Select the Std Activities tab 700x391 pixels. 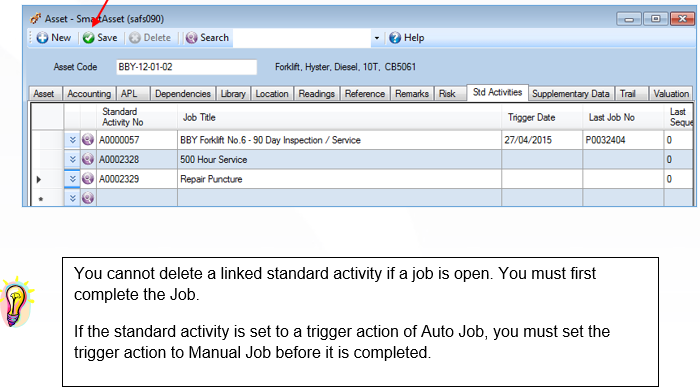coord(497,92)
